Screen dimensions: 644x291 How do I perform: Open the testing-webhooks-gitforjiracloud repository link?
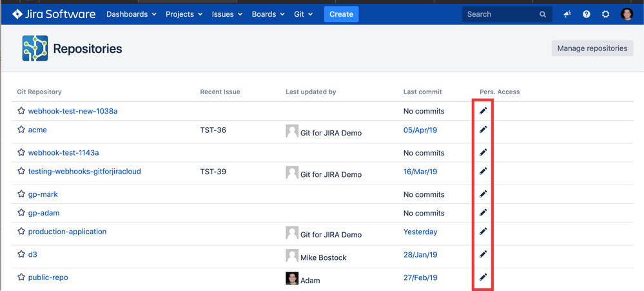tap(84, 172)
